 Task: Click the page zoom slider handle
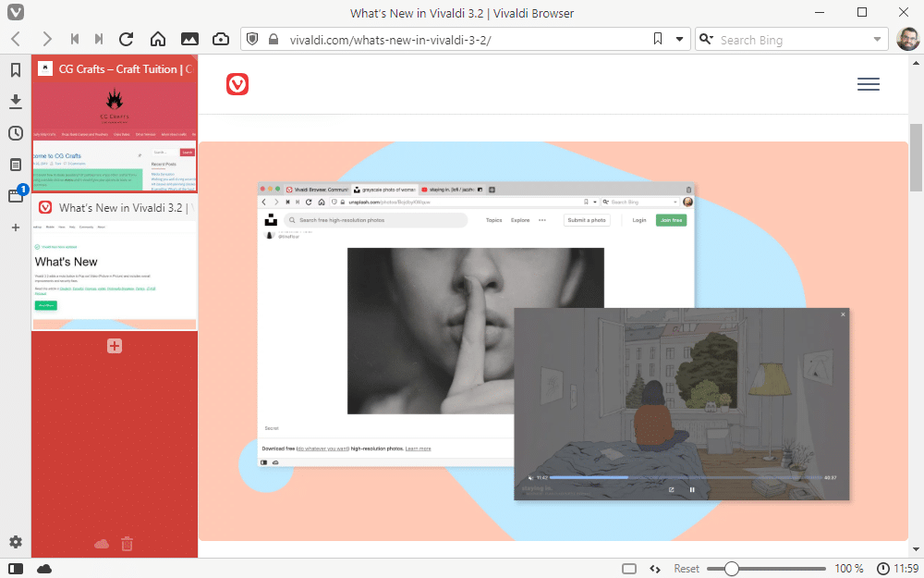coord(732,569)
